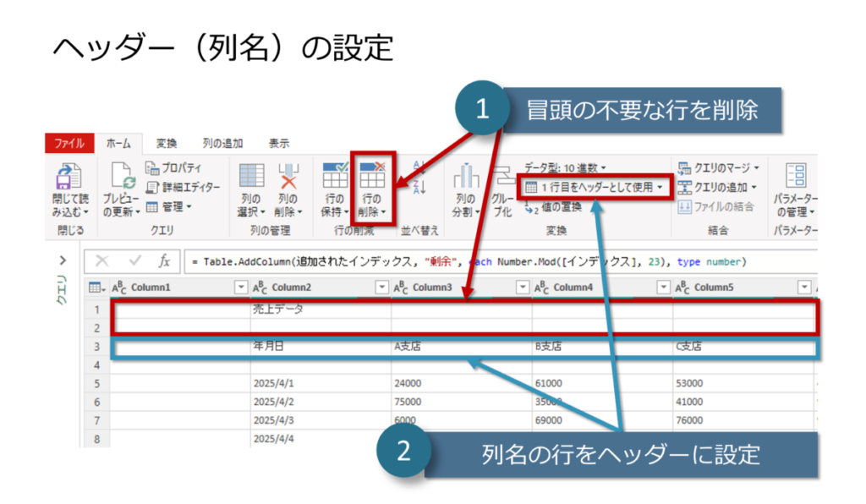Expand the collapsed クエリ pane chevron
866x504 pixels.
click(x=63, y=260)
